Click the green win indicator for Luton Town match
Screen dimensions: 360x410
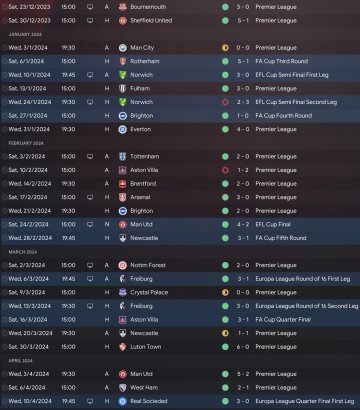tap(225, 347)
